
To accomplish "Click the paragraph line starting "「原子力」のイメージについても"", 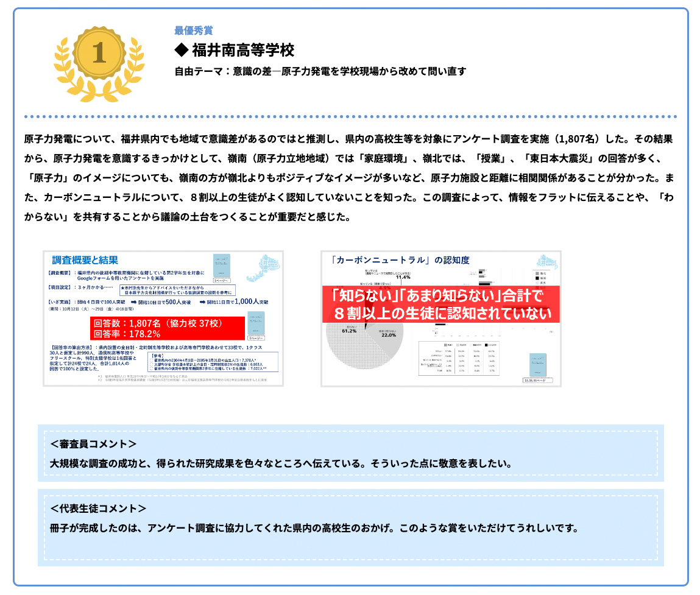I will (x=349, y=178).
